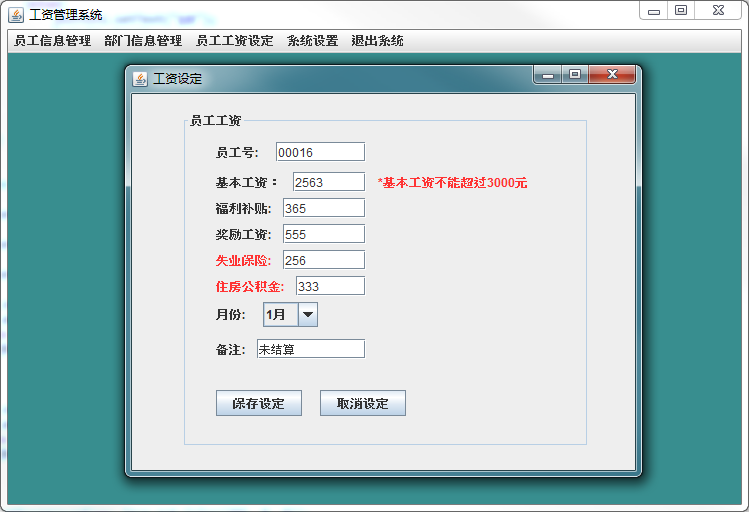The image size is (749, 512).
Task: Focus the 员工号 input field
Action: (x=321, y=152)
